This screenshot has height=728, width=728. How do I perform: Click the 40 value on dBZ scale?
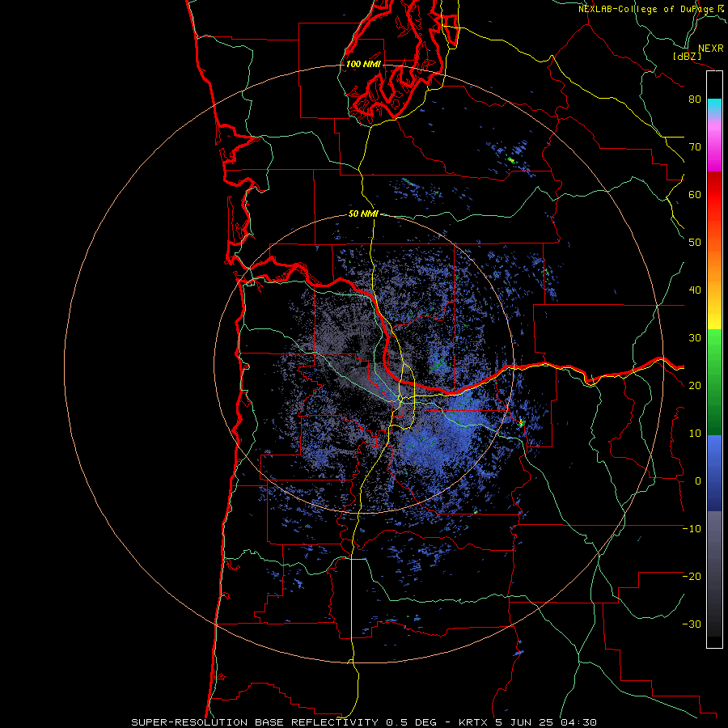(x=695, y=290)
